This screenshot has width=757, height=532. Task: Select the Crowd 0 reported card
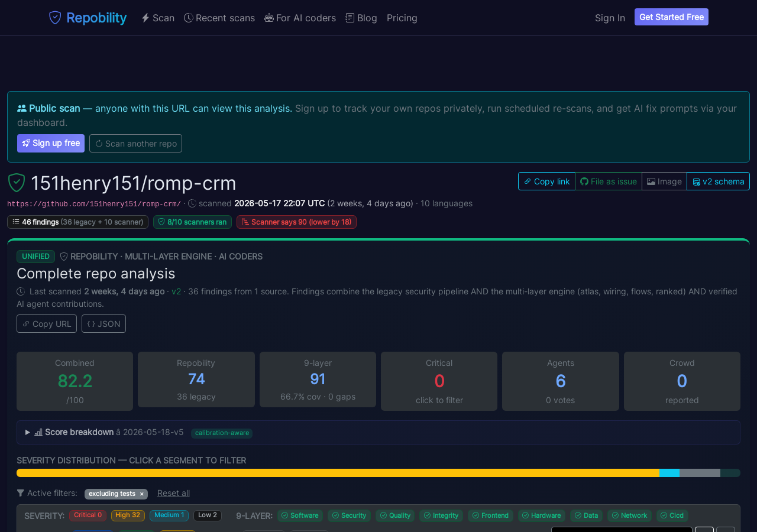click(x=682, y=381)
